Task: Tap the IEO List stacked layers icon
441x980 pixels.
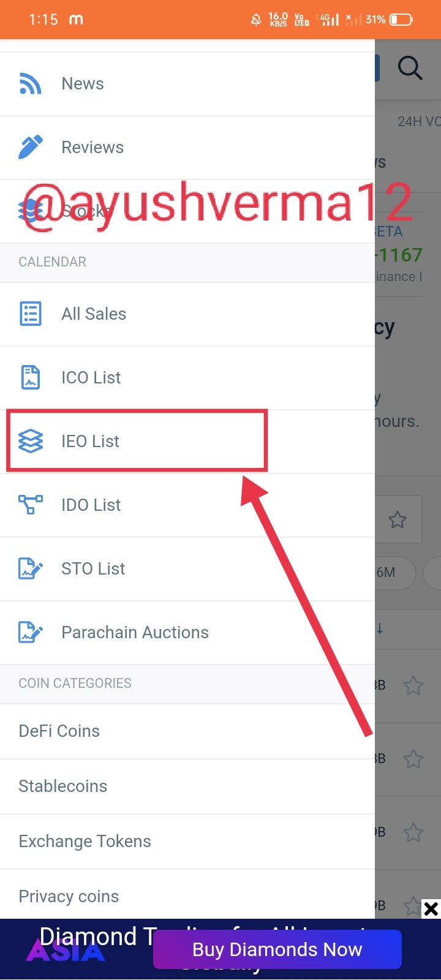Action: click(x=31, y=441)
